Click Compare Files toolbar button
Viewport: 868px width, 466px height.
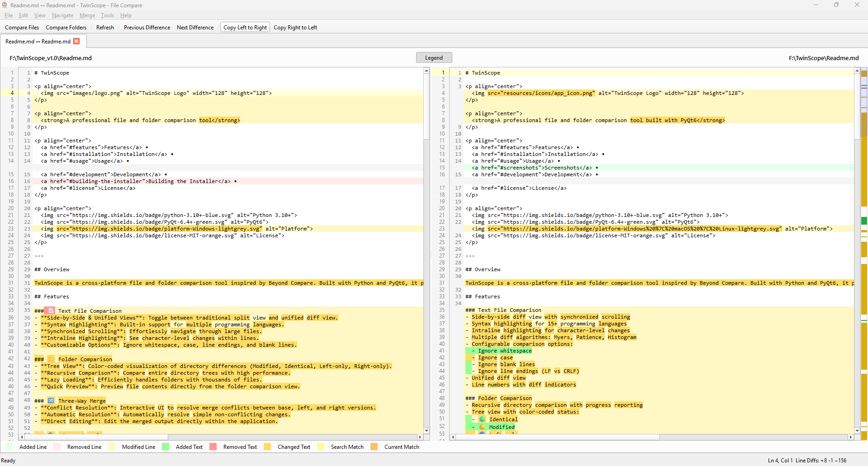click(22, 28)
